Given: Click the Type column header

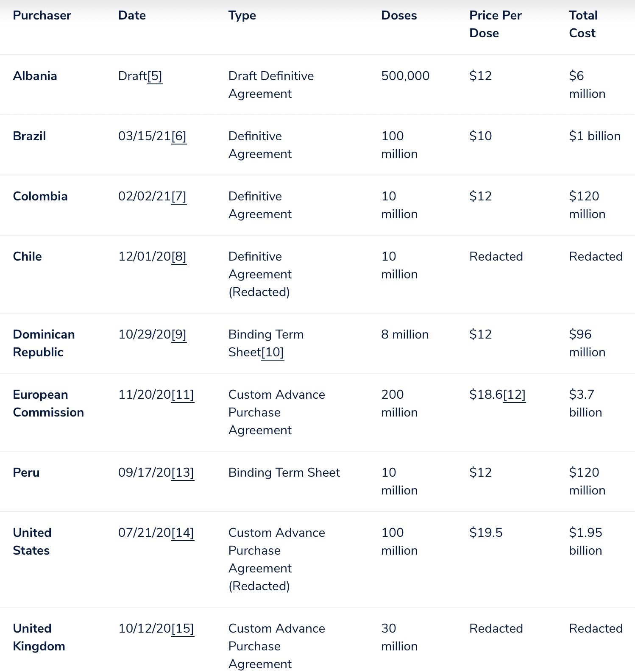Looking at the screenshot, I should (x=242, y=16).
